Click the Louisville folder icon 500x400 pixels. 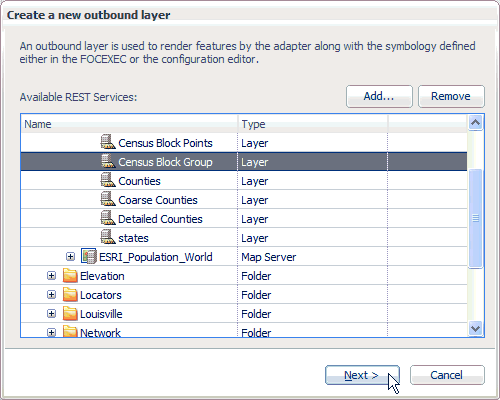70,314
